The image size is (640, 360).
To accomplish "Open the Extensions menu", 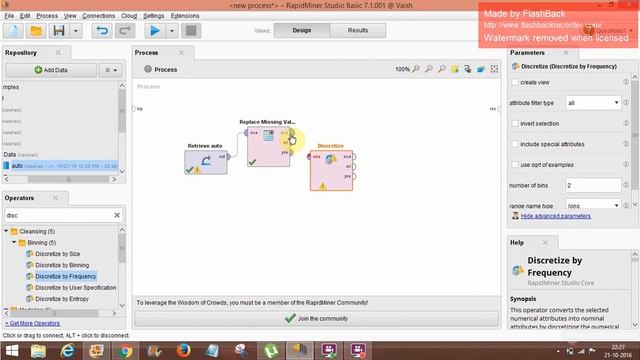I will pos(185,16).
